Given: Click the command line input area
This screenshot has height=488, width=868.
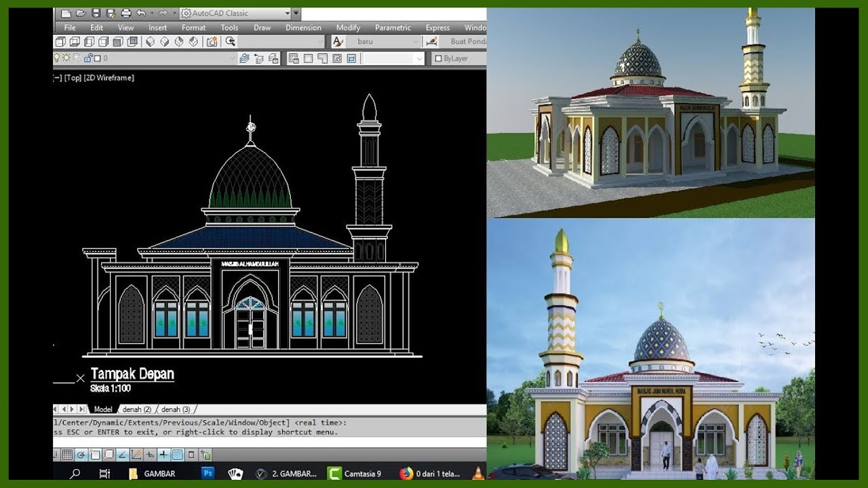Looking at the screenshot, I should click(x=270, y=442).
